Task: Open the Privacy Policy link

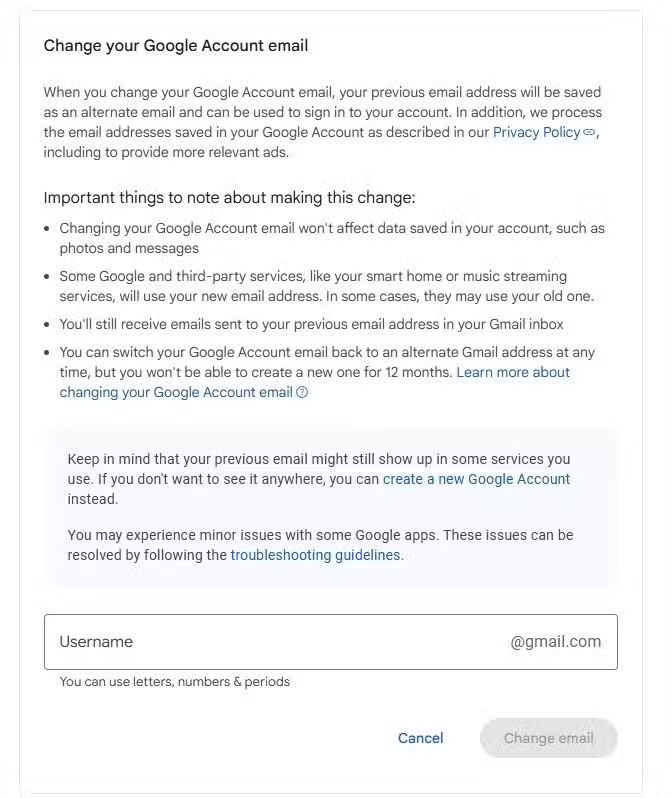Action: click(537, 132)
